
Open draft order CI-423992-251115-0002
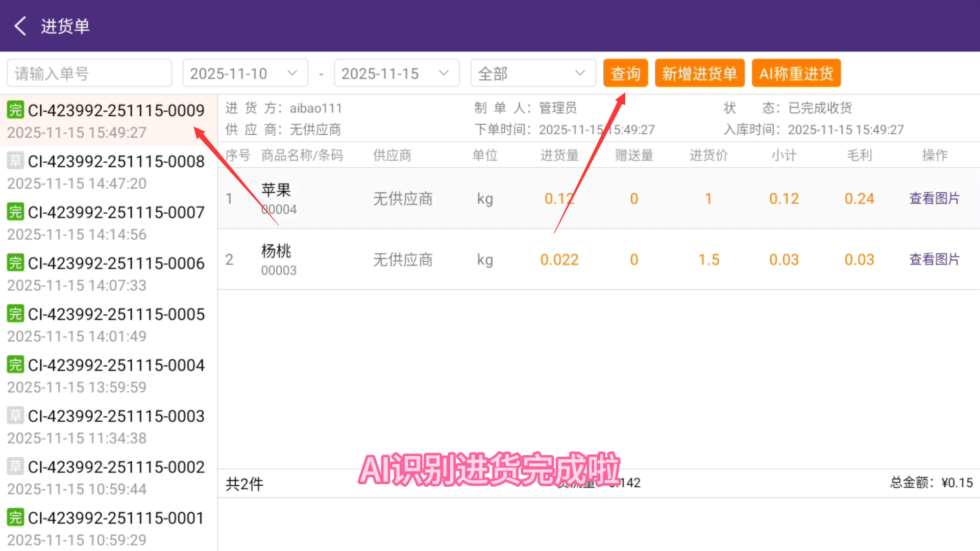(x=116, y=467)
